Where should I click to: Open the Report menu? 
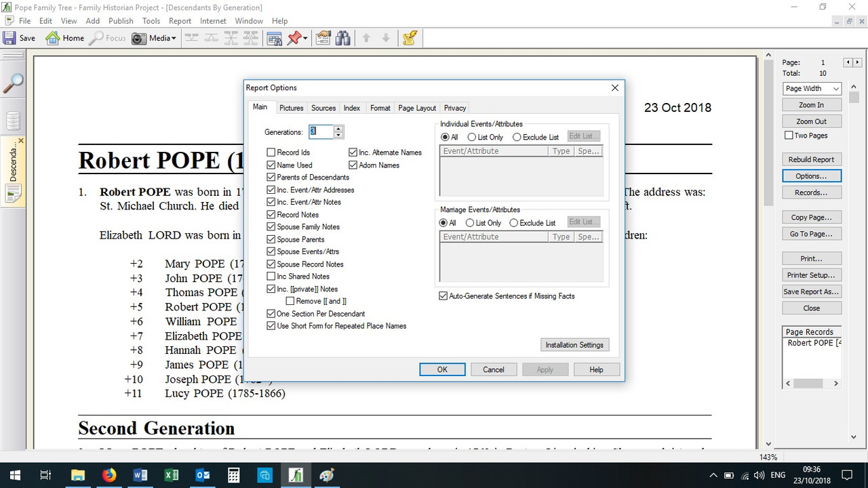(x=180, y=21)
